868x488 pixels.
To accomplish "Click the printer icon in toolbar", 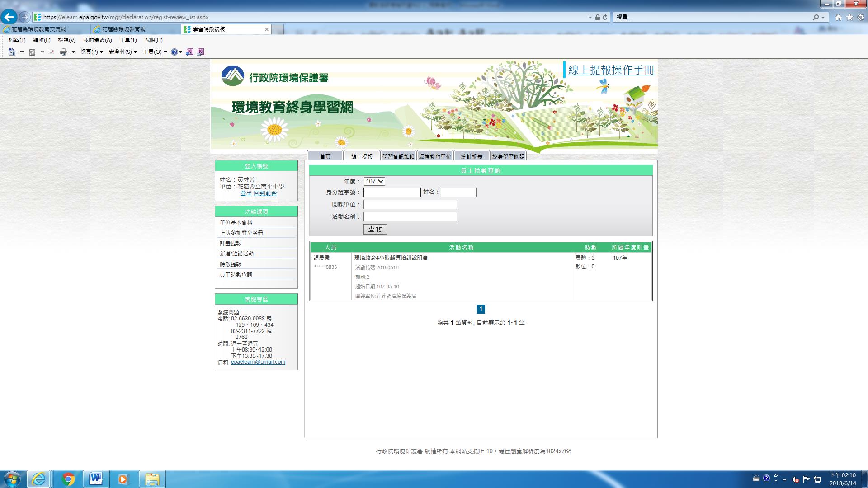I will 64,52.
